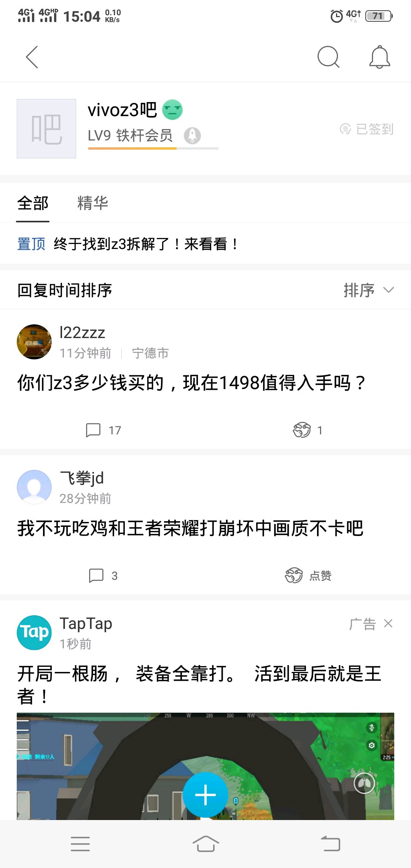Dismiss the TapTap ad

click(388, 623)
